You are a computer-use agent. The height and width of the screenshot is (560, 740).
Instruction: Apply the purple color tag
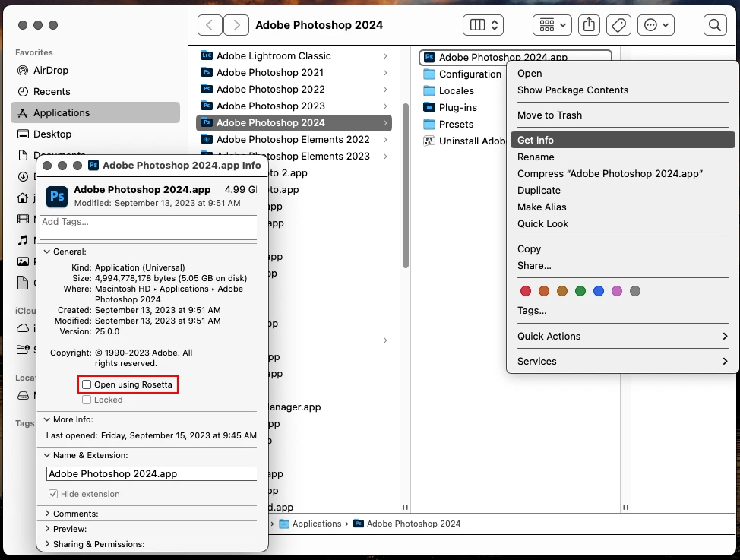[617, 291]
